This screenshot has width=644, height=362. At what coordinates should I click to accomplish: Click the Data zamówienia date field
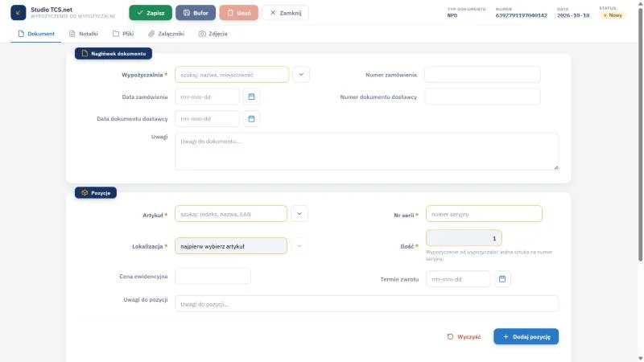tap(207, 97)
